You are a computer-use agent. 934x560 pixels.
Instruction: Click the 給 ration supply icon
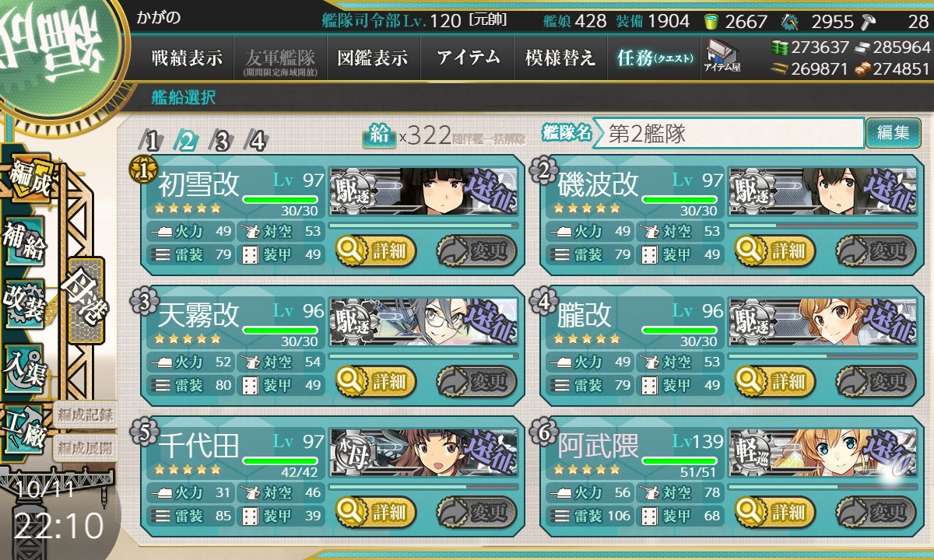click(379, 135)
